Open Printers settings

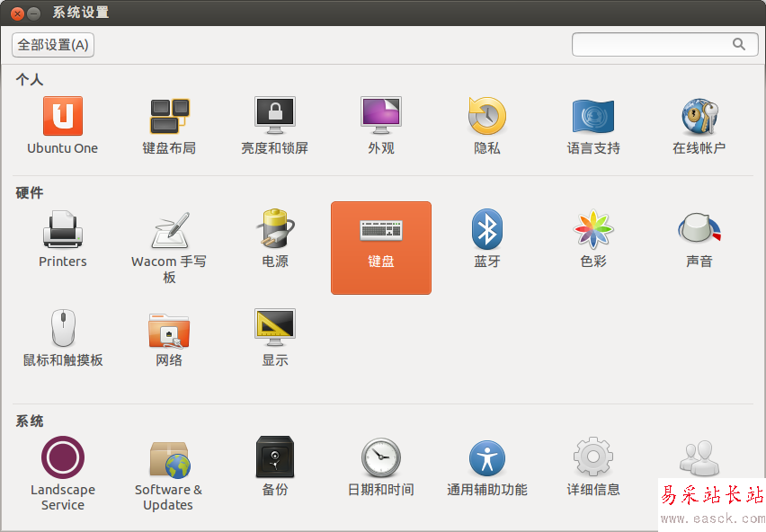(63, 239)
